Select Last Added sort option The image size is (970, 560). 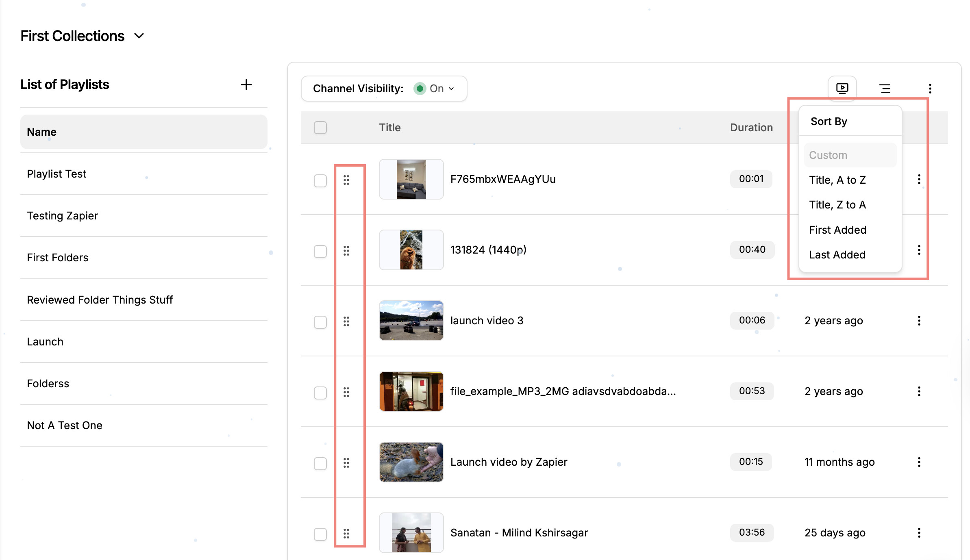(x=837, y=254)
